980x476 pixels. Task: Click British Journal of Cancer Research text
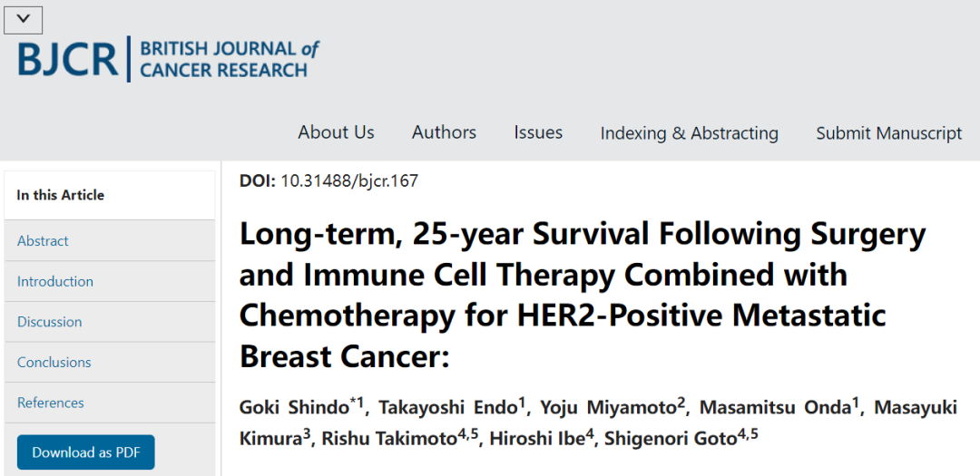[230, 59]
